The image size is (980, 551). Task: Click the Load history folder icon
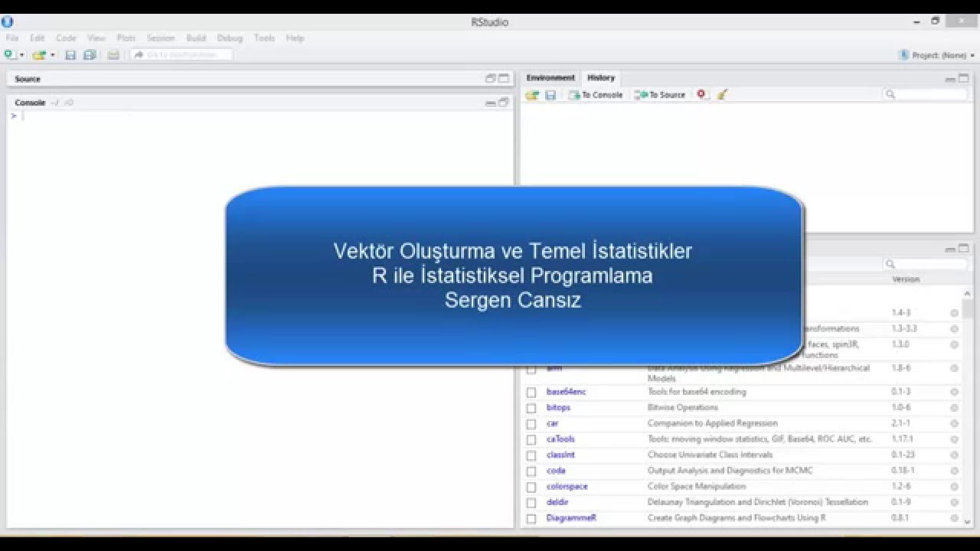pos(532,95)
